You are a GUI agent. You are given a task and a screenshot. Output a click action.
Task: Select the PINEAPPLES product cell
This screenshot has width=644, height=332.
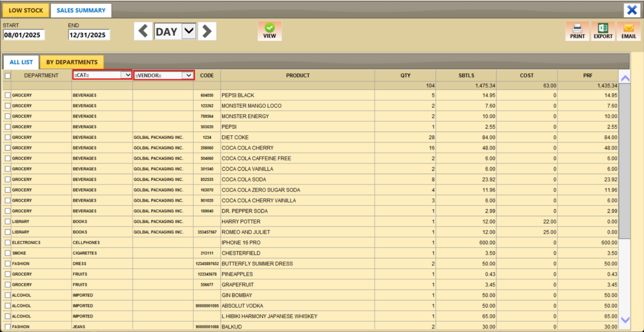point(298,274)
